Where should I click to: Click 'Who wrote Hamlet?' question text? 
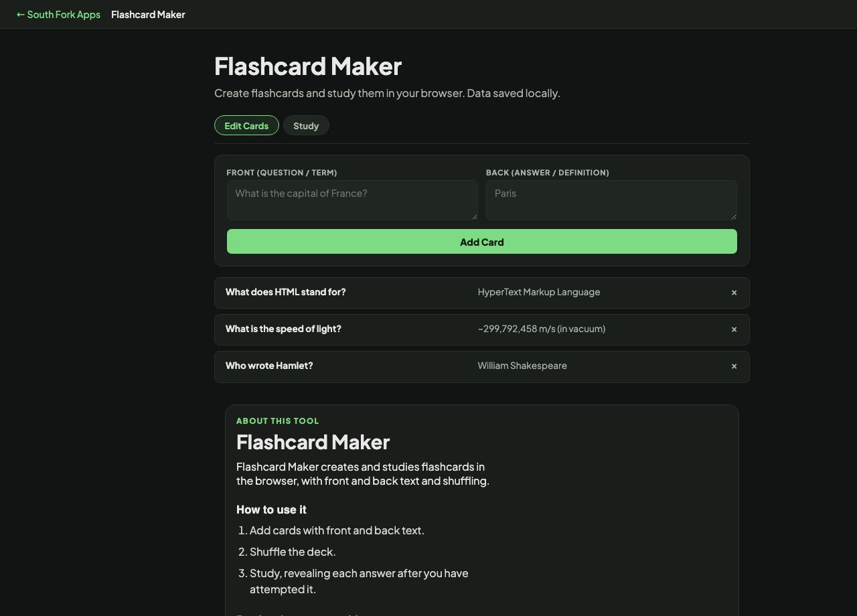[x=269, y=366]
